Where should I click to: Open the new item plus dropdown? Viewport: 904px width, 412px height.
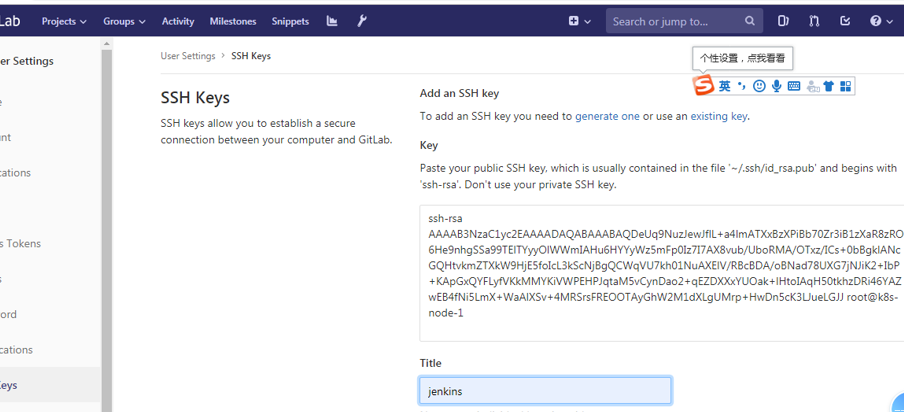(579, 21)
